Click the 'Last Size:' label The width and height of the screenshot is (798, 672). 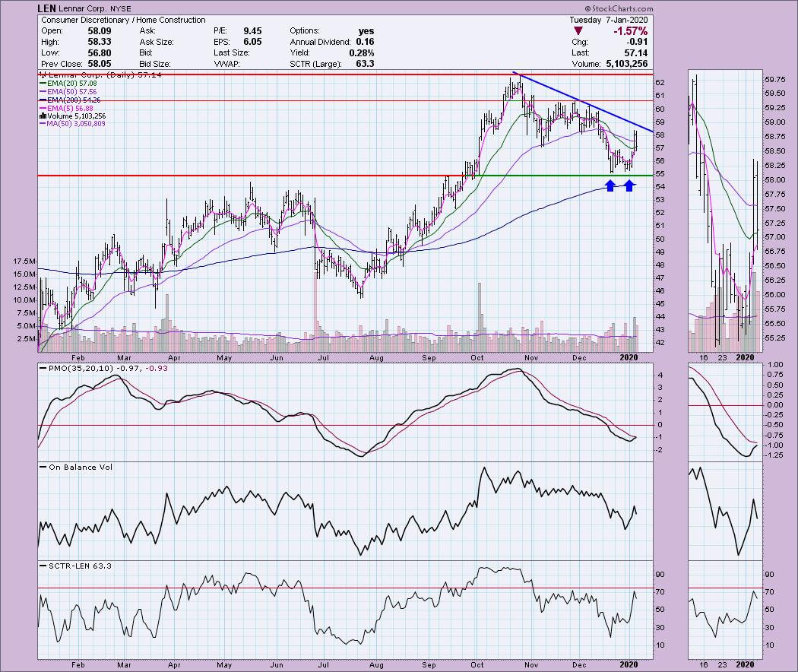pos(232,53)
